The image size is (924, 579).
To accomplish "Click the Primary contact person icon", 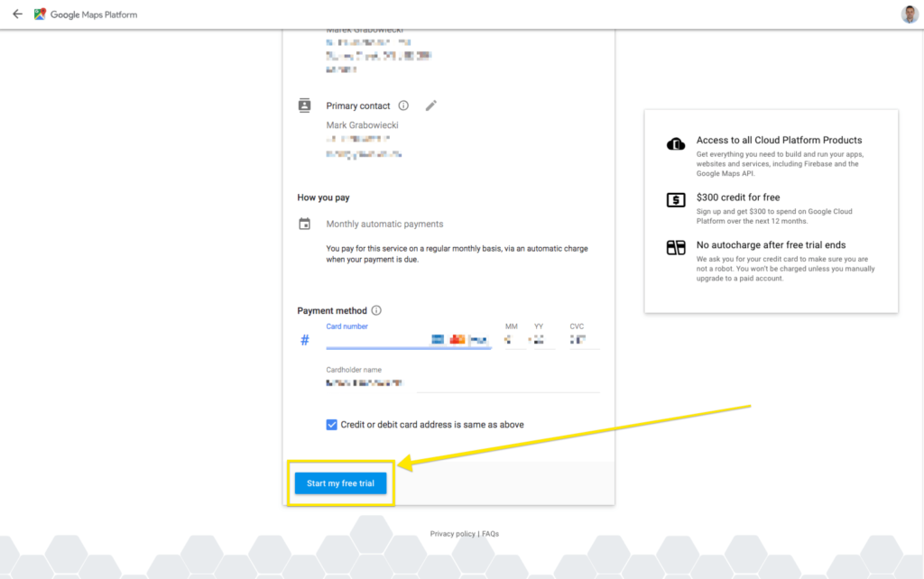I will [304, 106].
